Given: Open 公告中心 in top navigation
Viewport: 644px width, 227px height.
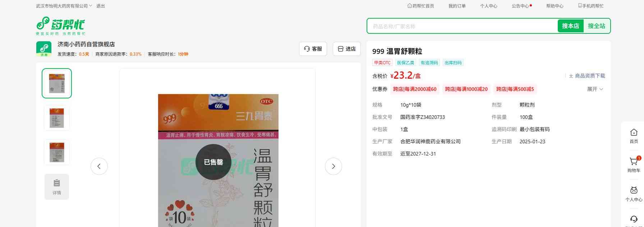Looking at the screenshot, I should (520, 6).
